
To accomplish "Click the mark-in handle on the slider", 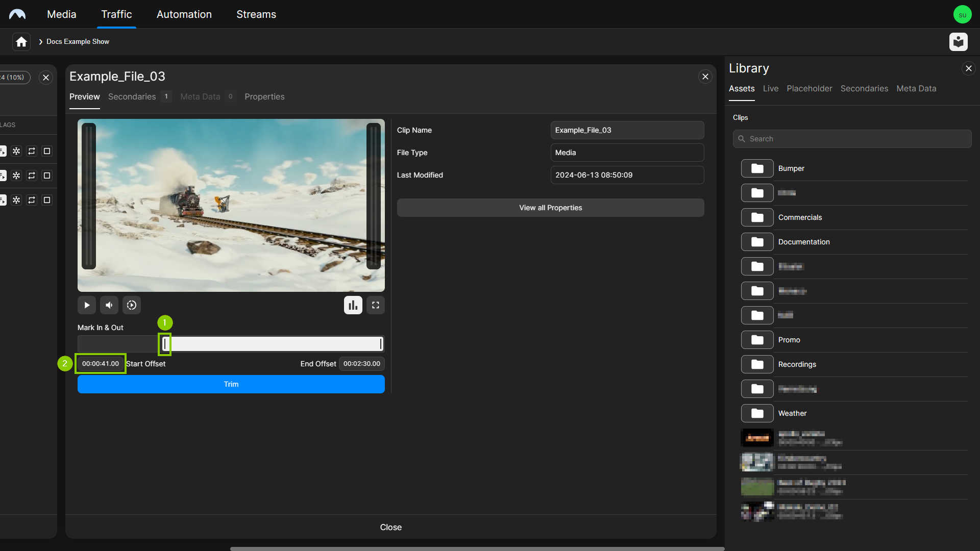I will [164, 344].
